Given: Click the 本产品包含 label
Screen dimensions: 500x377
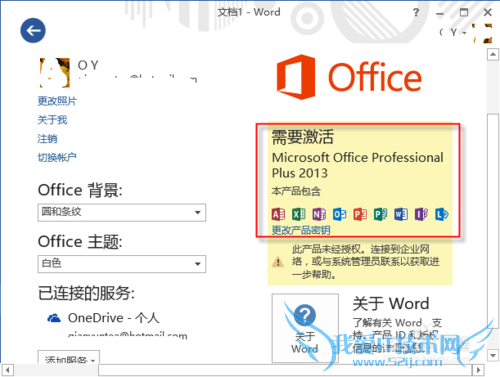Looking at the screenshot, I should click(x=296, y=191).
